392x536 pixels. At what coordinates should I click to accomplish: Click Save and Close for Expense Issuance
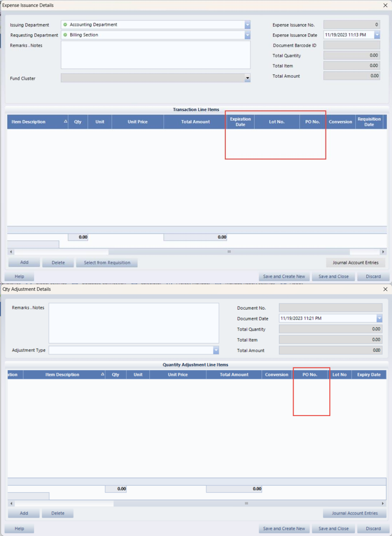[333, 276]
